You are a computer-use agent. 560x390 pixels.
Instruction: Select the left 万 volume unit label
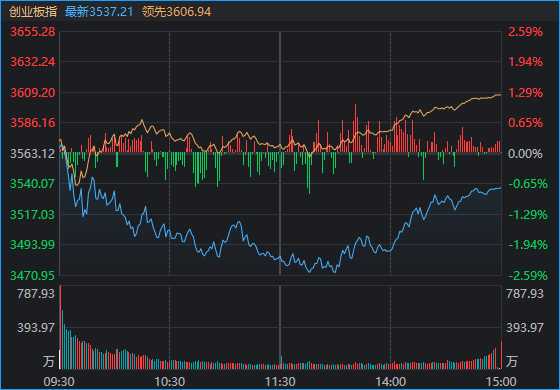coord(49,361)
